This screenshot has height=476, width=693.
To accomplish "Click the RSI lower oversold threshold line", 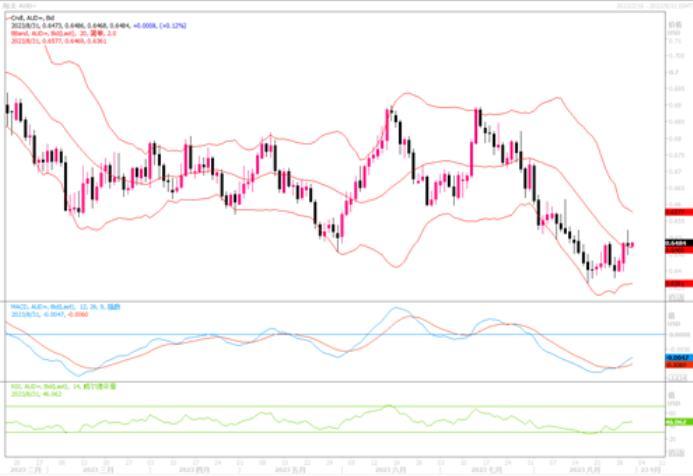I will [335, 432].
